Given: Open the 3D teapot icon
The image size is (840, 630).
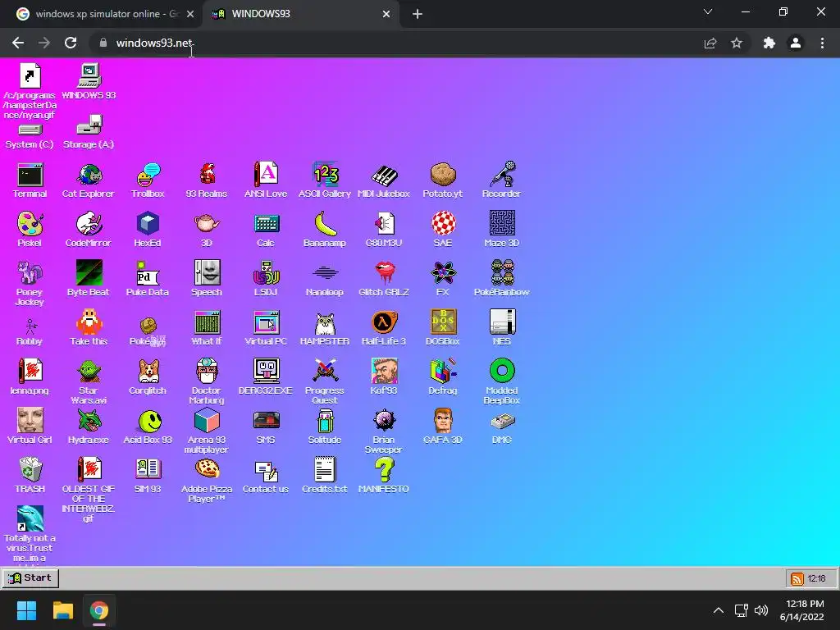Looking at the screenshot, I should pyautogui.click(x=207, y=230).
